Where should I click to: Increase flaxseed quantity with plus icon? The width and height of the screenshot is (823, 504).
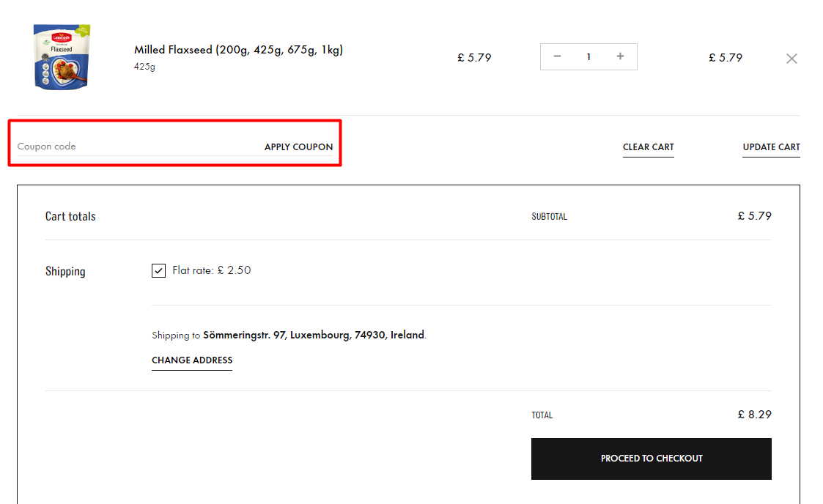point(621,56)
